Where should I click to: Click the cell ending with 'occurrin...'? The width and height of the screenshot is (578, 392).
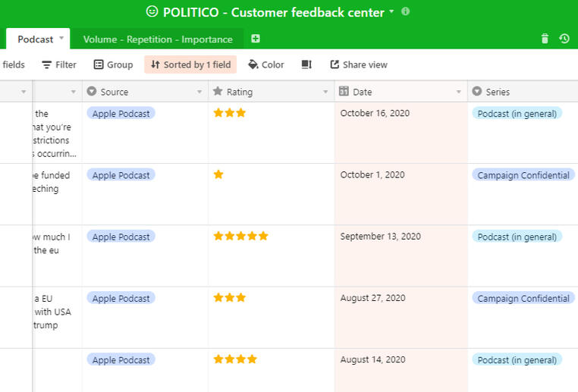pyautogui.click(x=57, y=133)
